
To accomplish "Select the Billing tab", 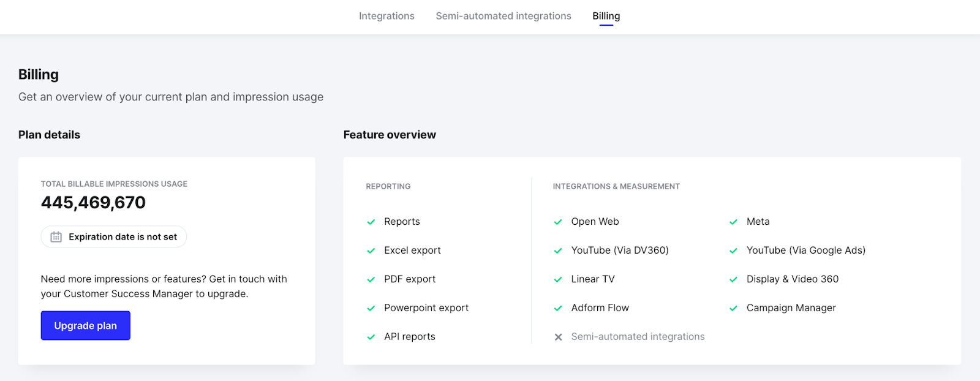I will [x=606, y=16].
